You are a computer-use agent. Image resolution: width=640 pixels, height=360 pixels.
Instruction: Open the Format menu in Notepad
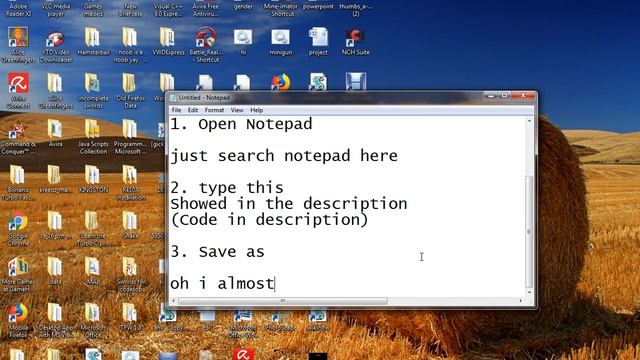(214, 110)
